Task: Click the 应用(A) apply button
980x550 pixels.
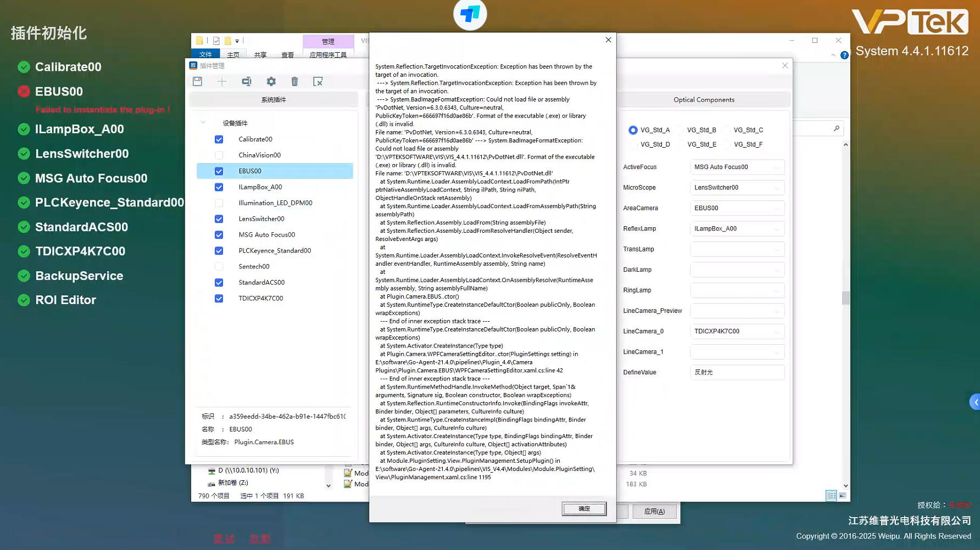Action: pyautogui.click(x=654, y=512)
